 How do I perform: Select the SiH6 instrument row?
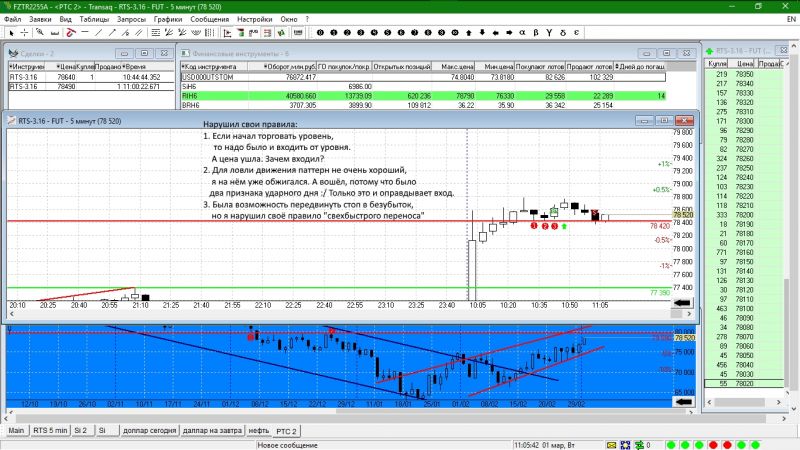coord(423,86)
